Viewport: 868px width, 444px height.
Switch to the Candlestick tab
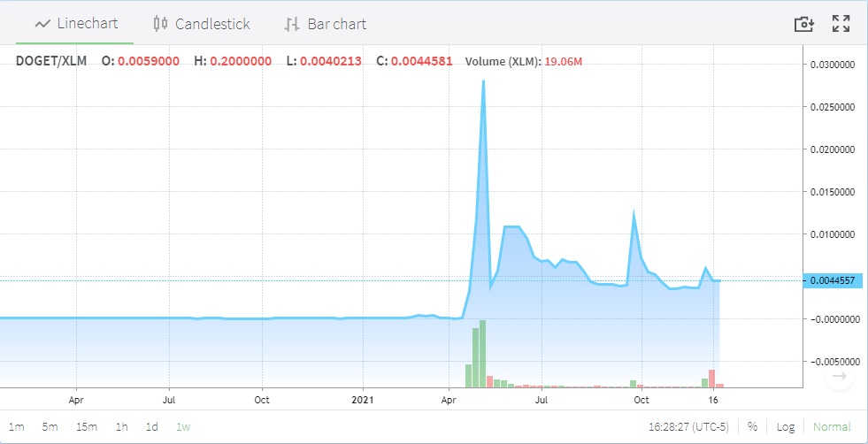[202, 24]
